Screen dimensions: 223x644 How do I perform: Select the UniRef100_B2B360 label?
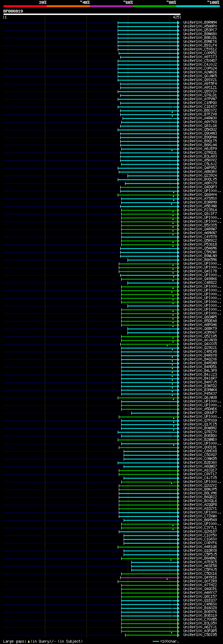point(200,462)
